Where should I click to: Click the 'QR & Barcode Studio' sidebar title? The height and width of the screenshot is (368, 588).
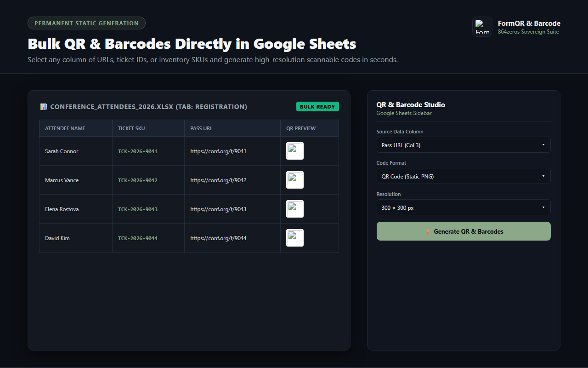click(x=411, y=105)
